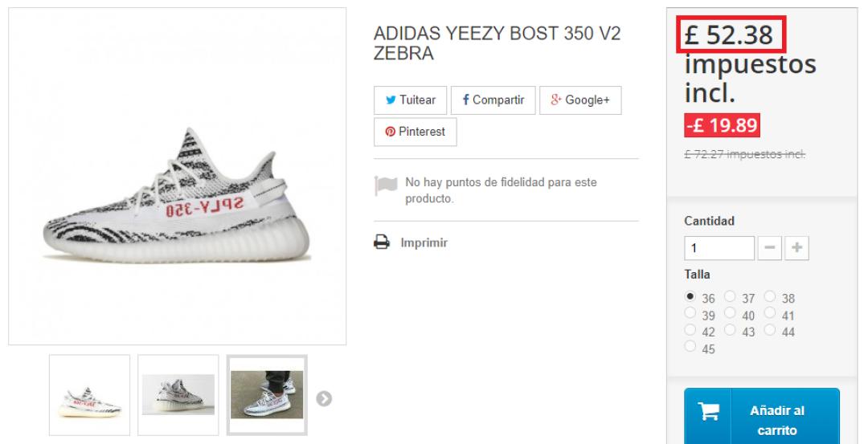Decrease quantity with the minus button

(769, 248)
